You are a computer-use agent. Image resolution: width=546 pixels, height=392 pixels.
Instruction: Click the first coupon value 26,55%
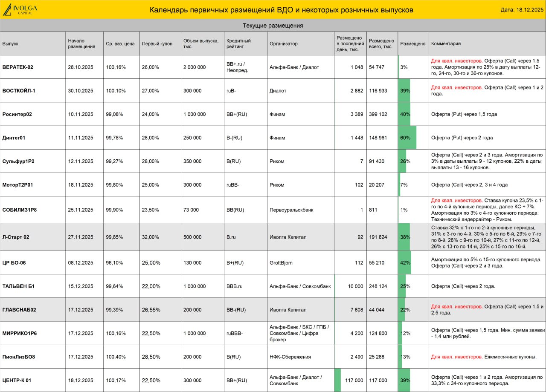tap(151, 310)
